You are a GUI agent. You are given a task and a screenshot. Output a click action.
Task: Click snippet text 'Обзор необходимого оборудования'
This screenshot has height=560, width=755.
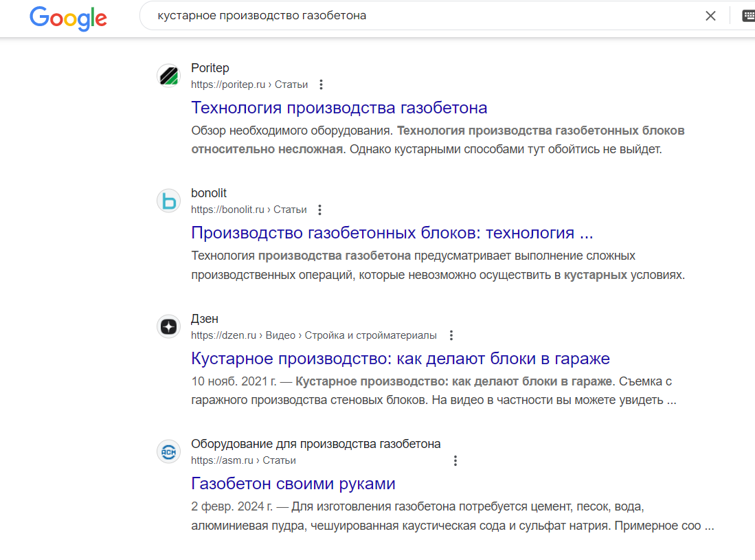(x=291, y=131)
